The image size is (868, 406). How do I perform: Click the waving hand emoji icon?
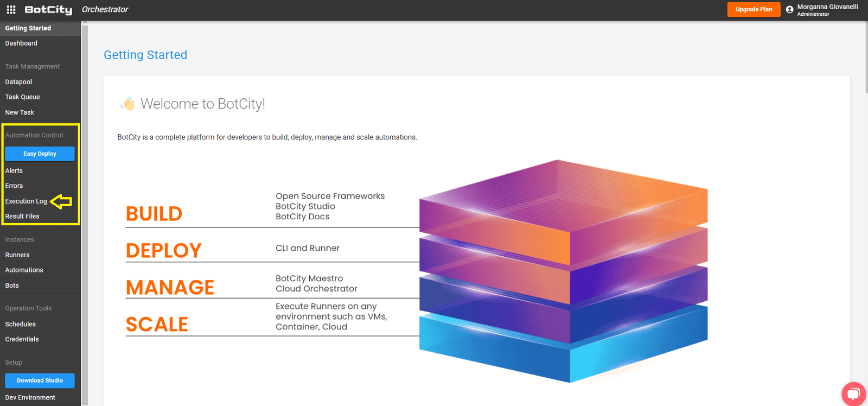(127, 104)
